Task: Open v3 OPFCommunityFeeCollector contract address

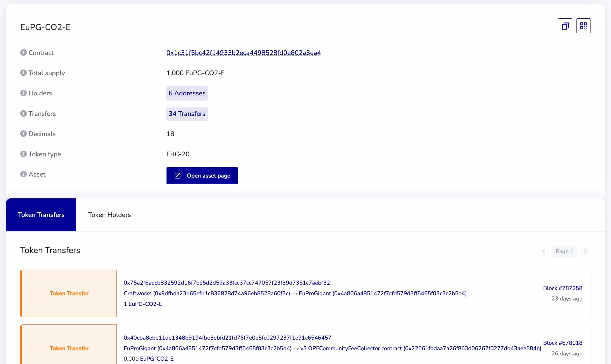Action: tap(421, 348)
